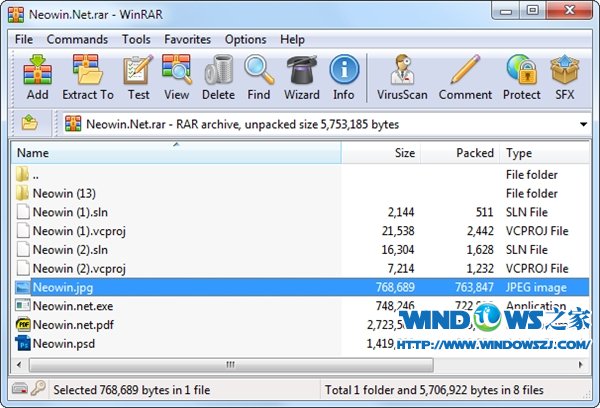600x408 pixels.
Task: Select the Neowin (13) folder
Action: (x=64, y=193)
